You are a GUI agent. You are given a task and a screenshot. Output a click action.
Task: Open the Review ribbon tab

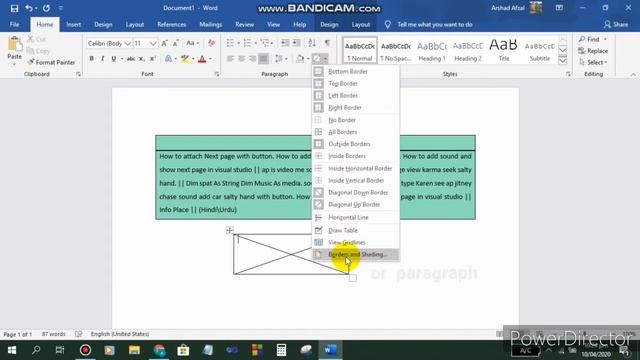click(x=244, y=24)
